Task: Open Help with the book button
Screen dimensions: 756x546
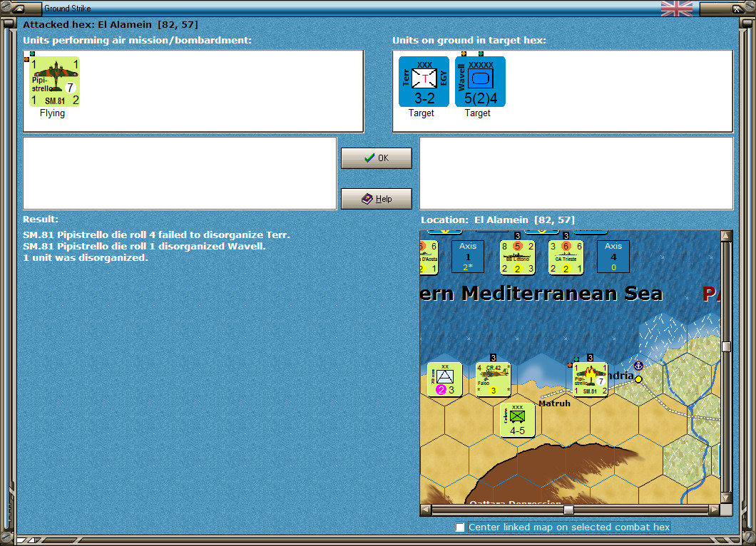Action: [377, 199]
